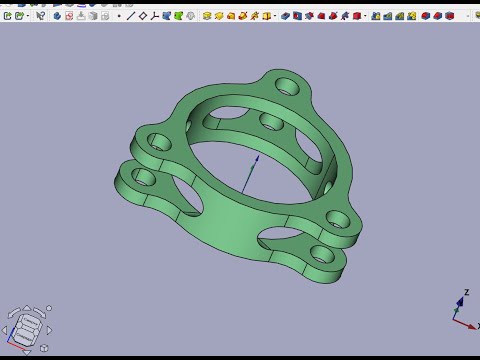
Task: Select the Fillet tool
Action: tap(426, 16)
